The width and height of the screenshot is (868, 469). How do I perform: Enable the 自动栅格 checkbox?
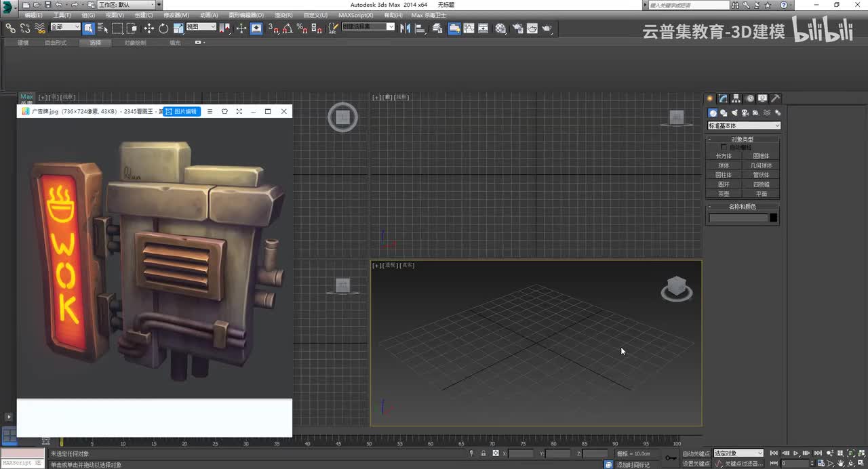(x=724, y=147)
